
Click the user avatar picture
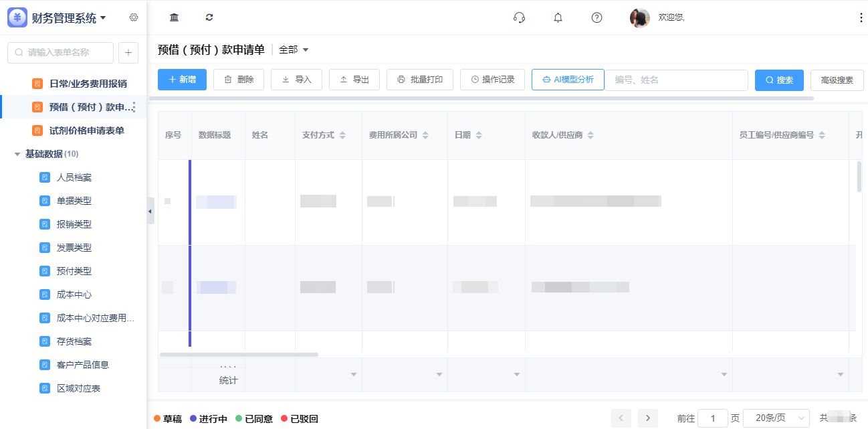point(639,18)
